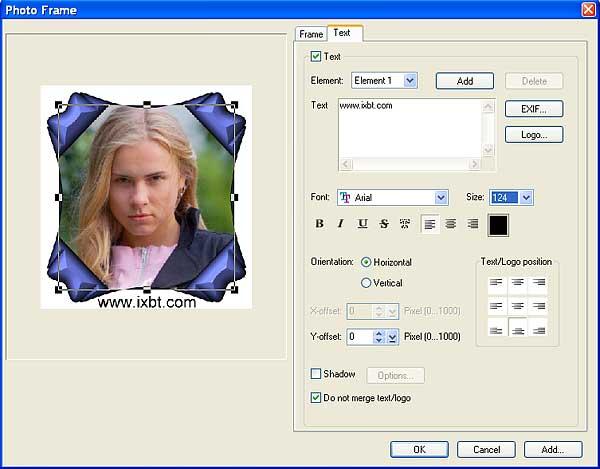Toggle Italic text formatting
Viewport: 600px width, 469px height.
(341, 224)
